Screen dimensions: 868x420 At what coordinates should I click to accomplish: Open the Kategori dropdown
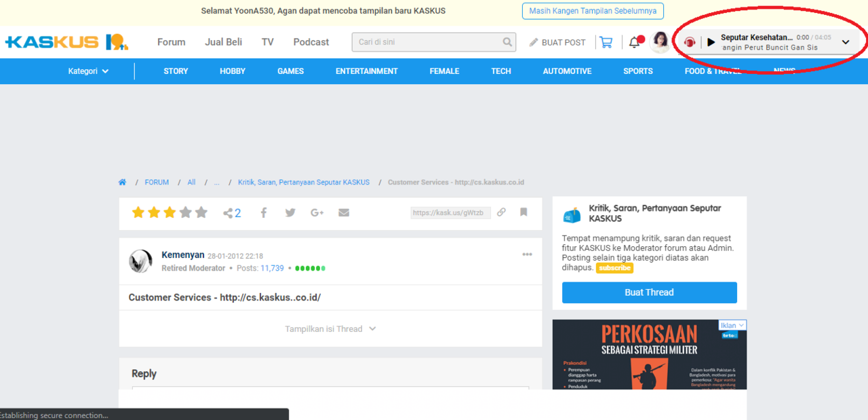click(87, 71)
